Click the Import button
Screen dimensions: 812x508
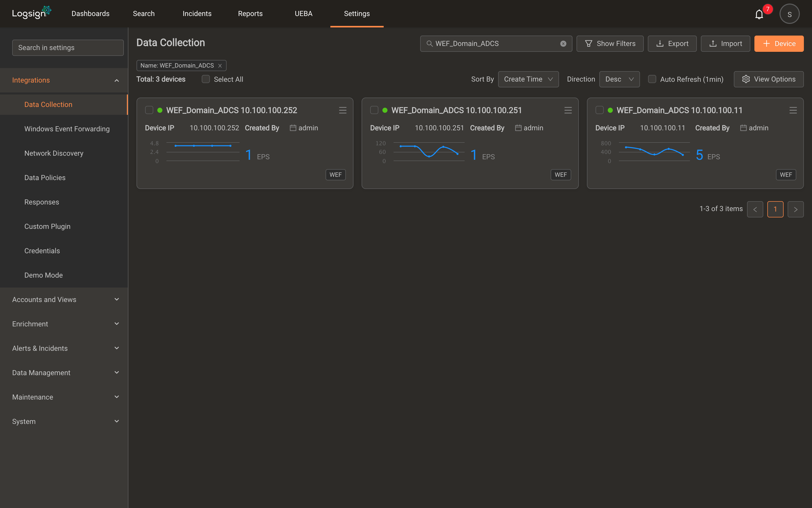pos(725,44)
